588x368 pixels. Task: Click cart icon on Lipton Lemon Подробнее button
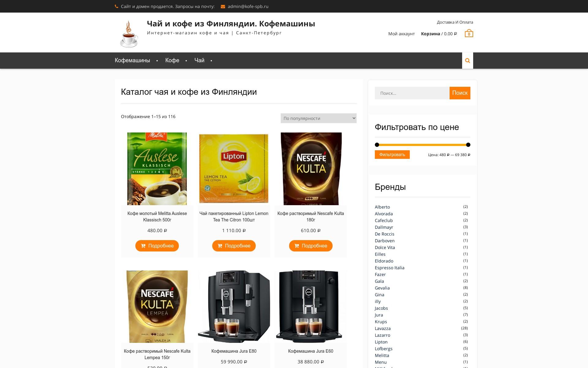(x=220, y=246)
